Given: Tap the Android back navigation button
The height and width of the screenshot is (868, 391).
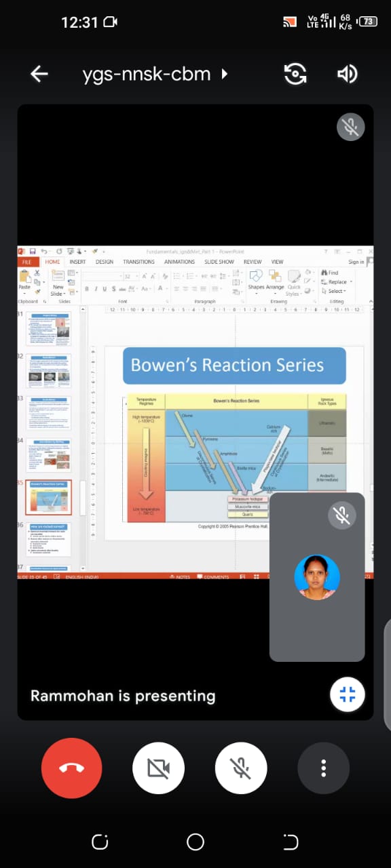Looking at the screenshot, I should pos(291,842).
